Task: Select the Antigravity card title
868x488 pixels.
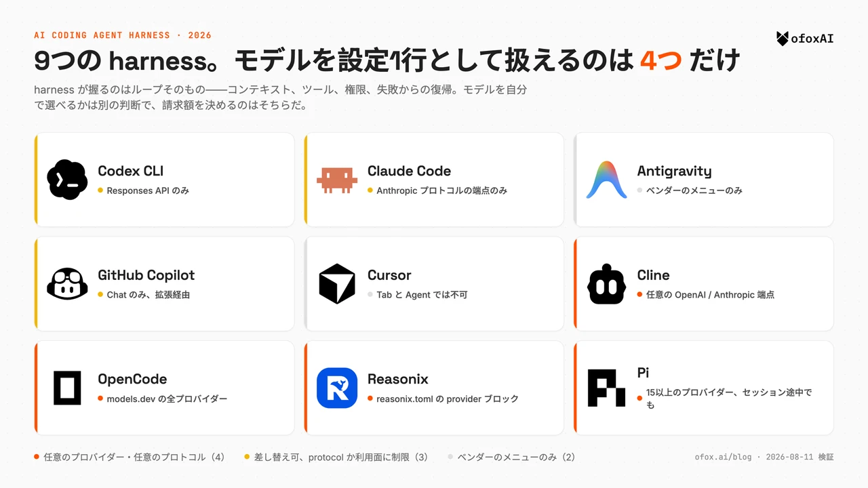Action: (x=674, y=171)
